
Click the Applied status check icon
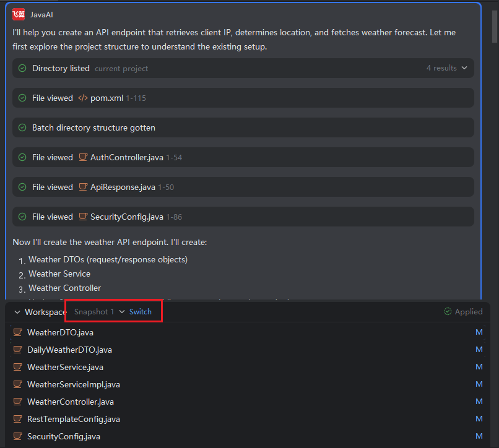click(448, 312)
